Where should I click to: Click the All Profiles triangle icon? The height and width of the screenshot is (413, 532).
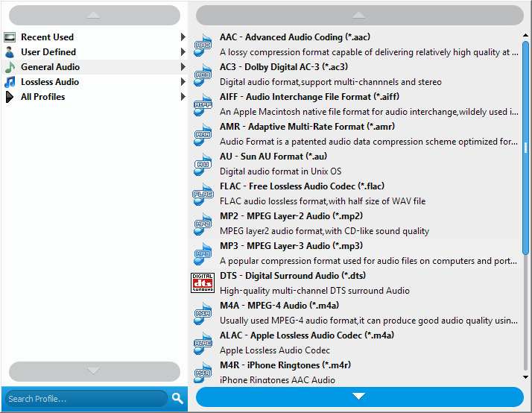coord(10,97)
